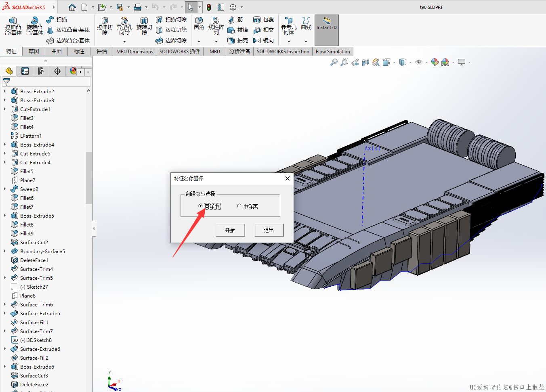Open the dropdown next to Save icon

128,7
